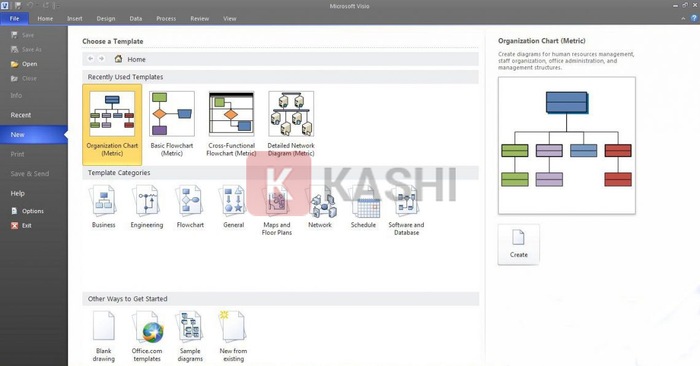The width and height of the screenshot is (700, 366).
Task: Open the Help question mark icon
Action: 694,18
